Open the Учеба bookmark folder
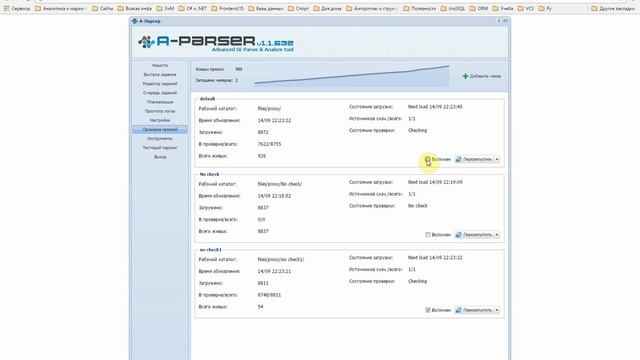The height and width of the screenshot is (360, 640). [502, 8]
